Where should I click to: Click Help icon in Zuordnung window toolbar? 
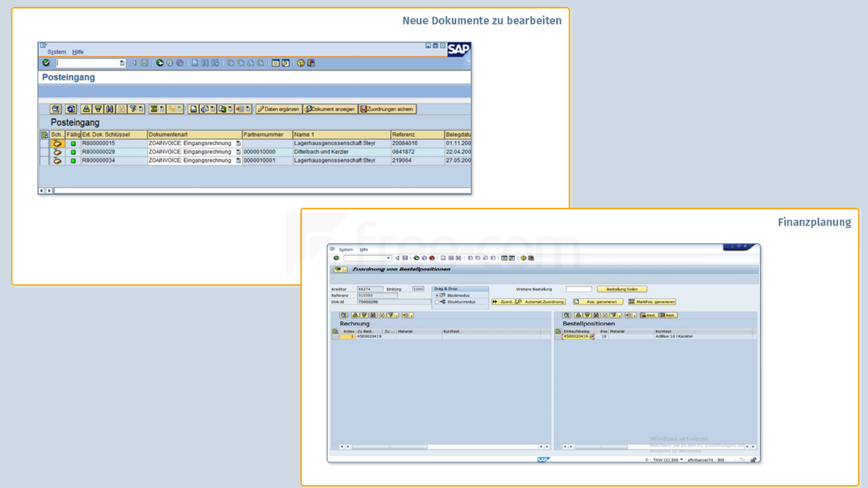(524, 258)
